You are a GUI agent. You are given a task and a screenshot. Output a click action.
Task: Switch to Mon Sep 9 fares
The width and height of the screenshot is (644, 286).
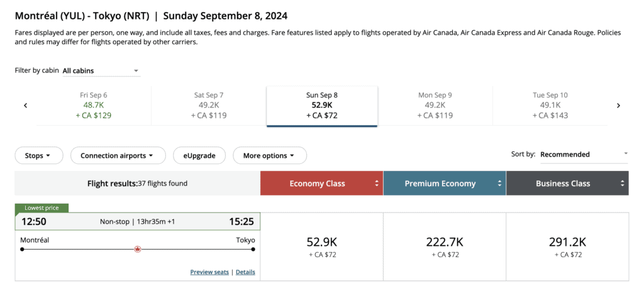(435, 105)
